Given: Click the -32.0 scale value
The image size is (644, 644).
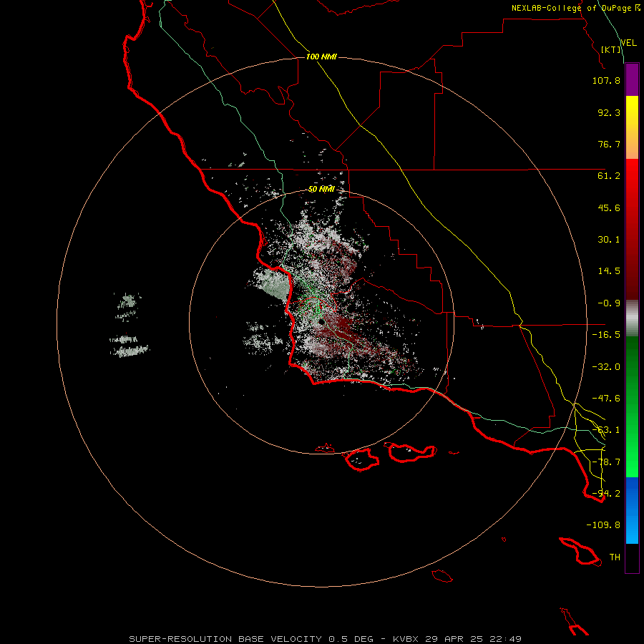Looking at the screenshot, I should click(606, 367).
